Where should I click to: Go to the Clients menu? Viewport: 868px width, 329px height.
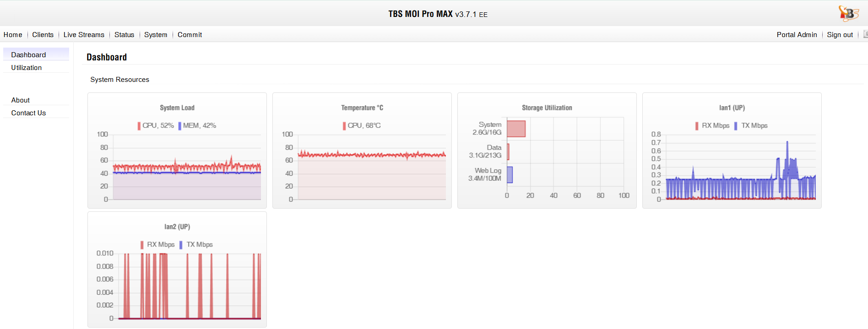tap(43, 35)
